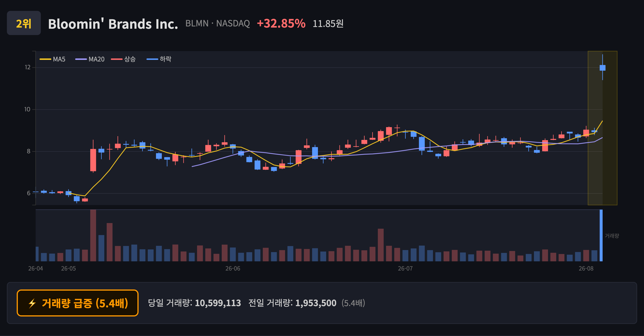This screenshot has width=644, height=336.
Task: Click the 26-06 date label
Action: pos(233,269)
